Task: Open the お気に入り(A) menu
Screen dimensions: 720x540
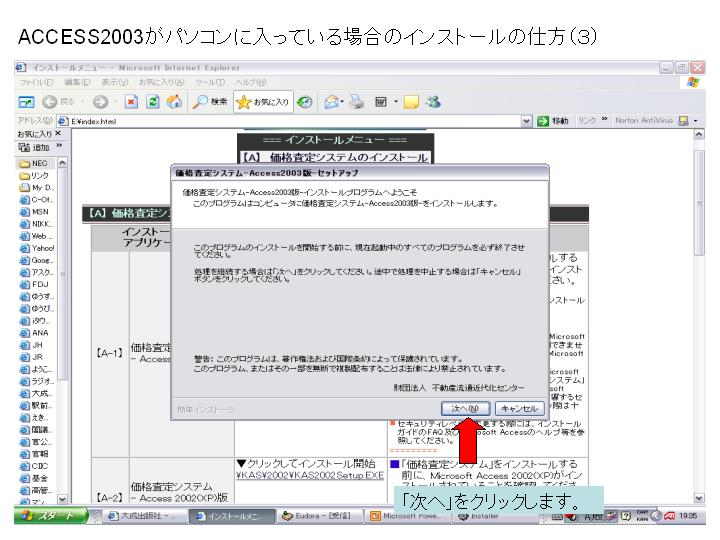Action: 161,82
